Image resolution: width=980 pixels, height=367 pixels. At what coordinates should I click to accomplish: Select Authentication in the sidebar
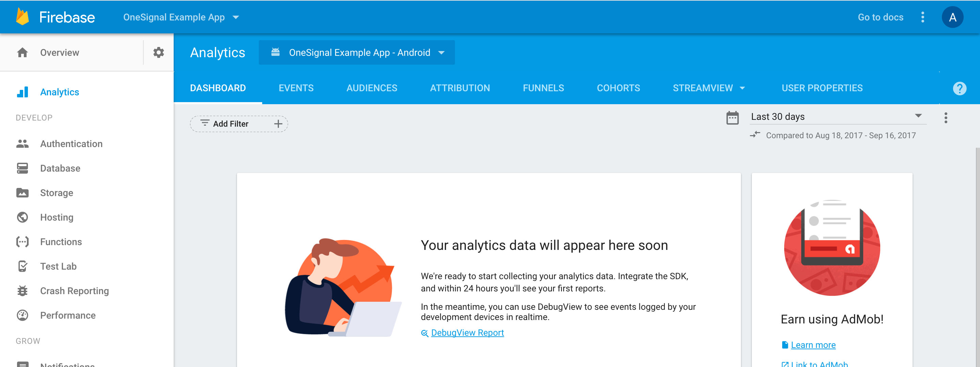pos(87,144)
